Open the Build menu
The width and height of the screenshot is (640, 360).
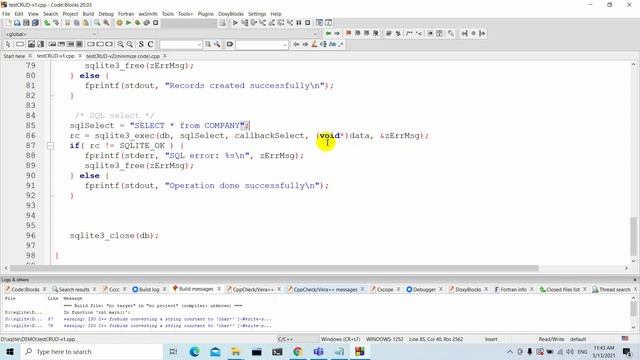tap(88, 14)
